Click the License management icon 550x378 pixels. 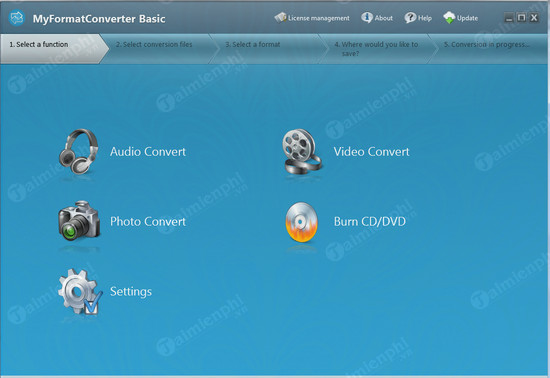point(281,18)
